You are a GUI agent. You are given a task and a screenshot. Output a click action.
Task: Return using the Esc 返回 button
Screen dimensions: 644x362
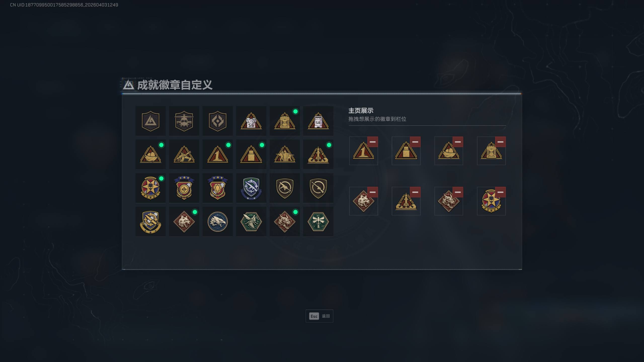point(319,316)
